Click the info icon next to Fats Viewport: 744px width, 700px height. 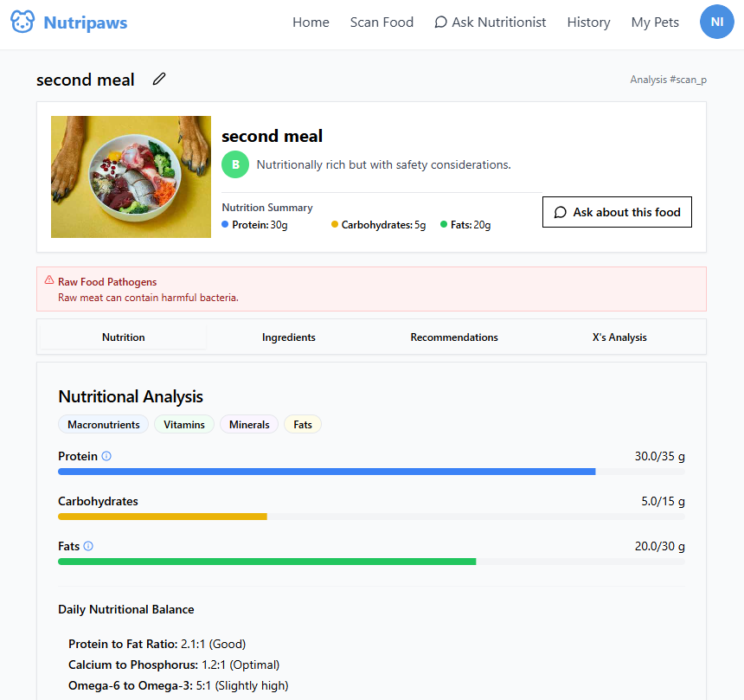(88, 546)
